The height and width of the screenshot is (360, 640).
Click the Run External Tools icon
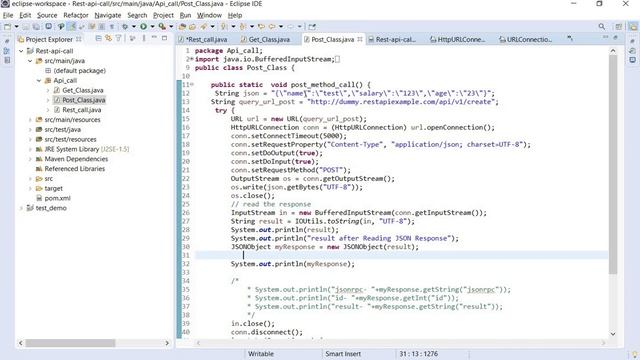point(162,27)
